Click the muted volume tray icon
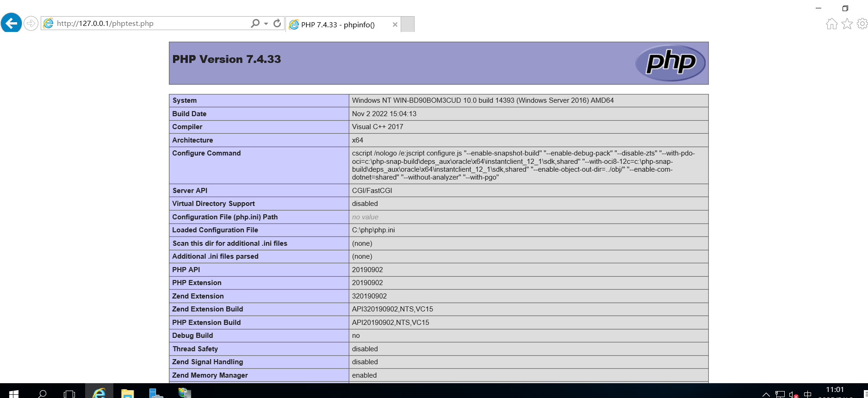868x398 pixels. [794, 394]
